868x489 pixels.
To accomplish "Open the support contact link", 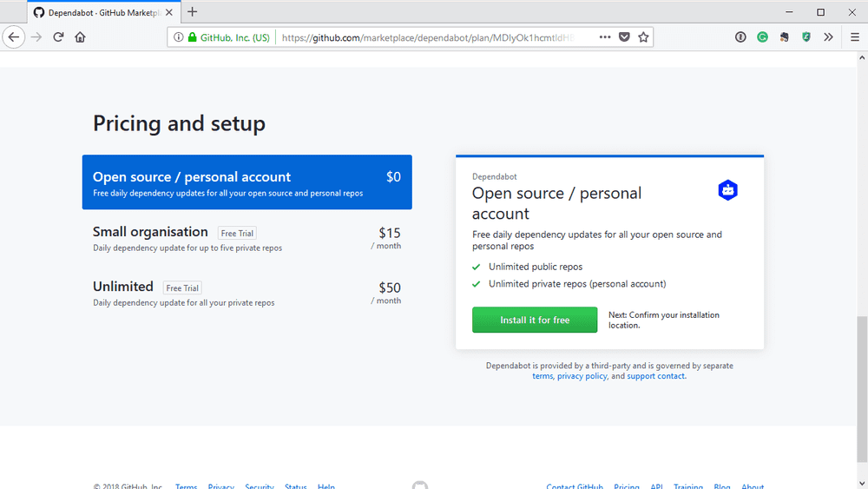I will (656, 376).
